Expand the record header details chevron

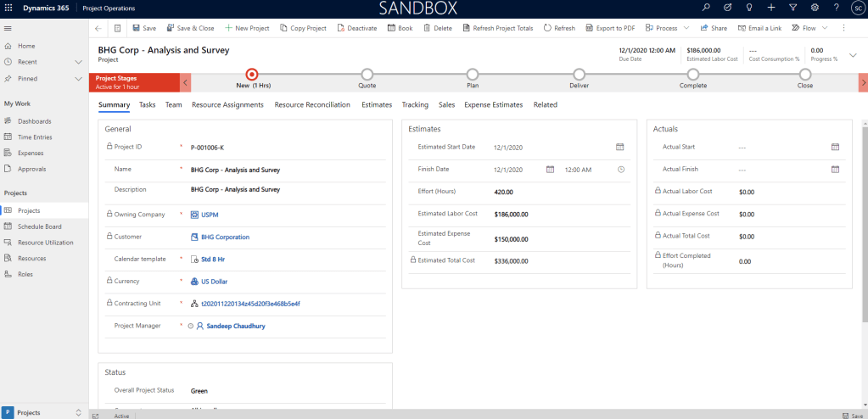853,54
